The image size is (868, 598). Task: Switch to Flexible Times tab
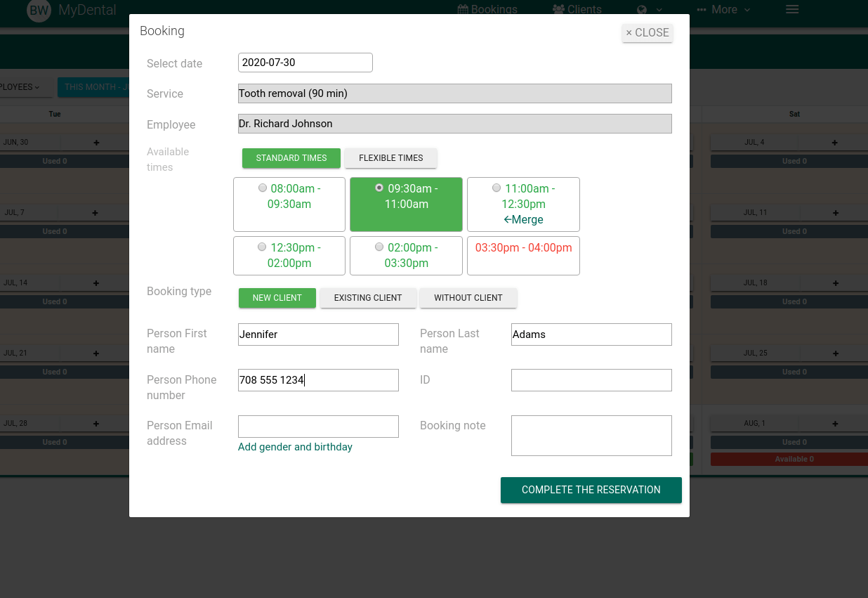point(390,158)
